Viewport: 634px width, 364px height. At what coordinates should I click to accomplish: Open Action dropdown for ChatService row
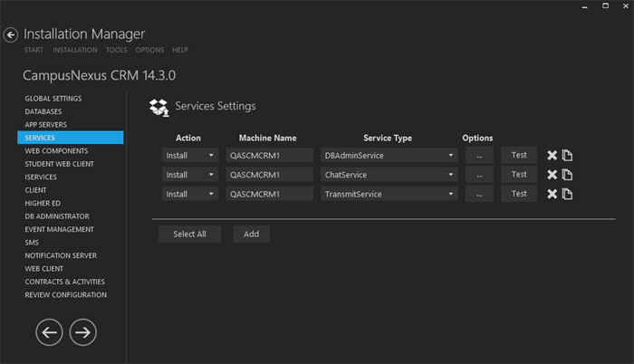point(190,175)
